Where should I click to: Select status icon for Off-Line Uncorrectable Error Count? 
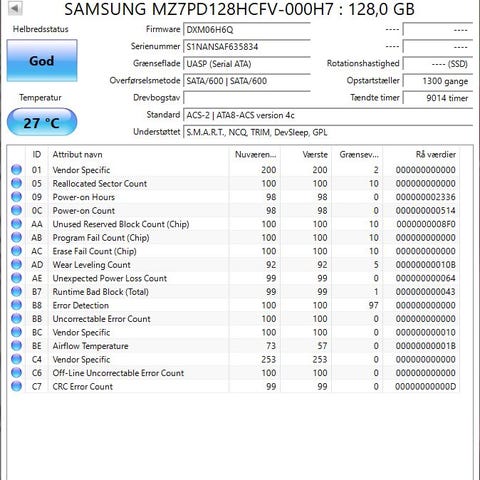(16, 373)
